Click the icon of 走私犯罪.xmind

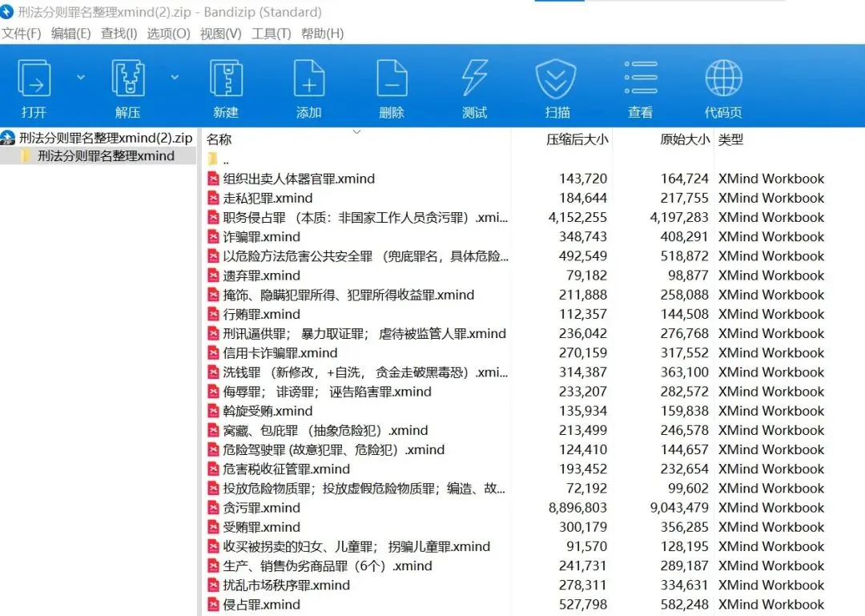214,198
